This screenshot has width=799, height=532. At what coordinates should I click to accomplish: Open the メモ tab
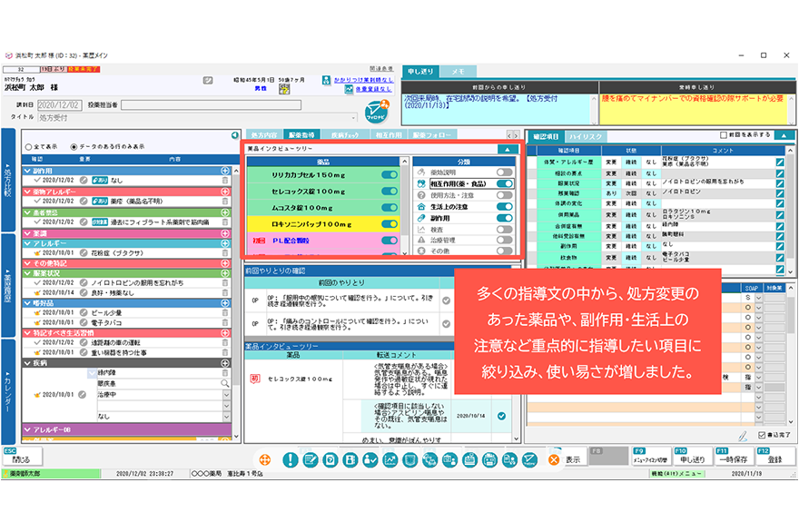coord(458,71)
